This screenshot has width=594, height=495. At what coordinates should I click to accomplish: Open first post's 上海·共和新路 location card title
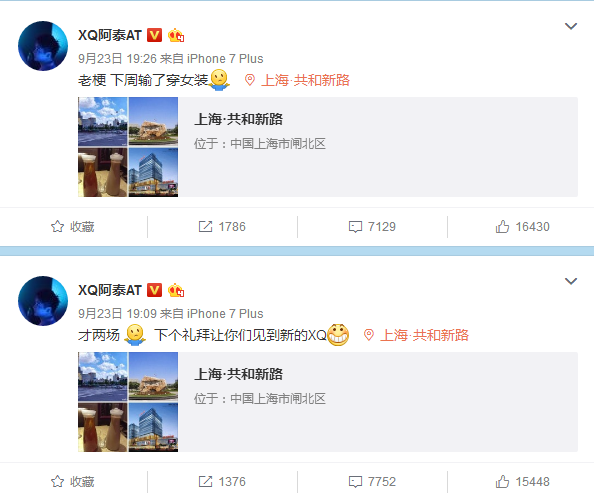238,119
